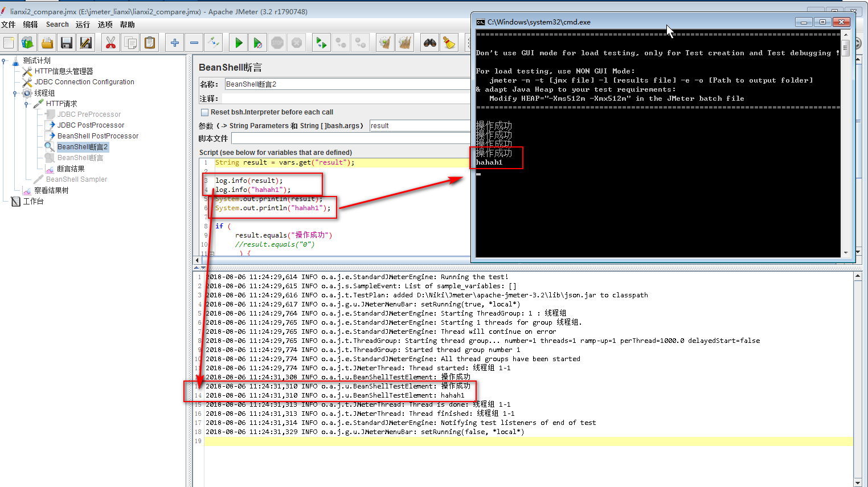Click the Start no pauses icon

click(x=258, y=43)
